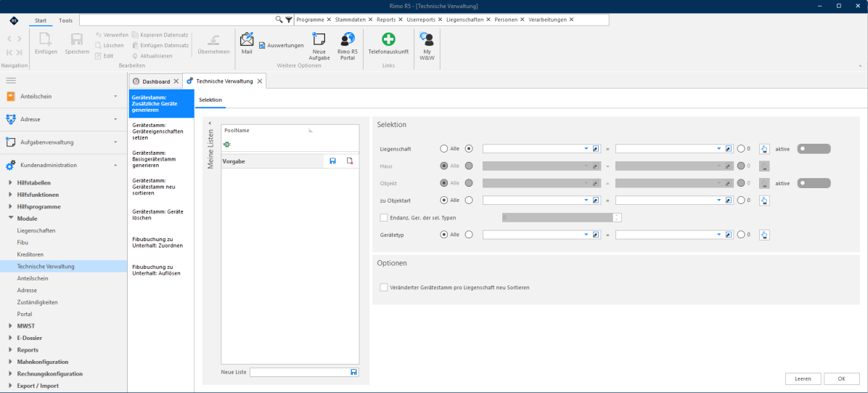Click the OK button

[x=841, y=378]
